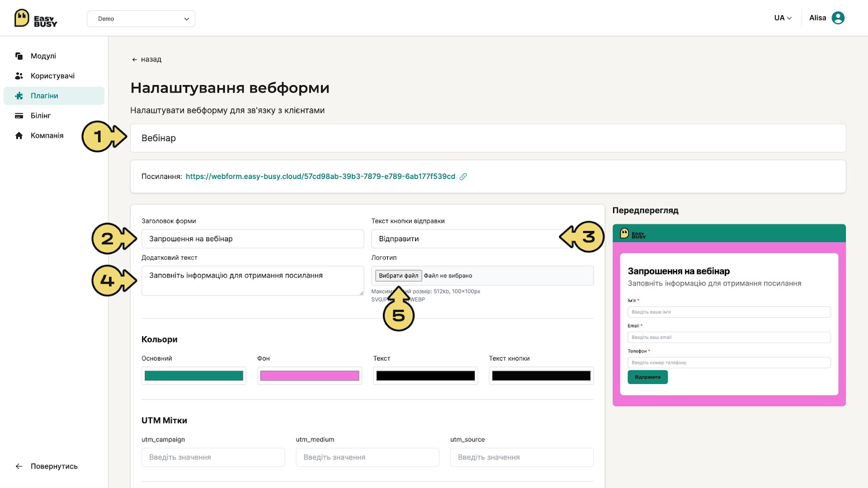
Task: Click the Кольори section heading
Action: click(x=159, y=339)
